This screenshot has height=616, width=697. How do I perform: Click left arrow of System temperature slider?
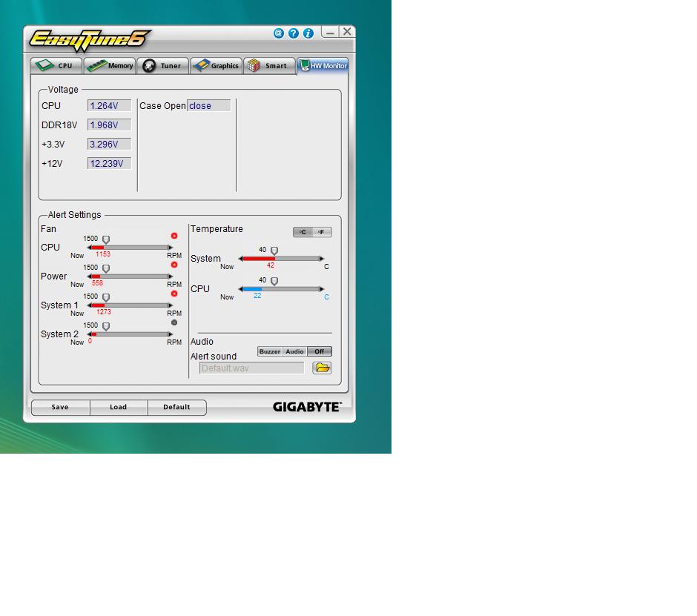[240, 259]
